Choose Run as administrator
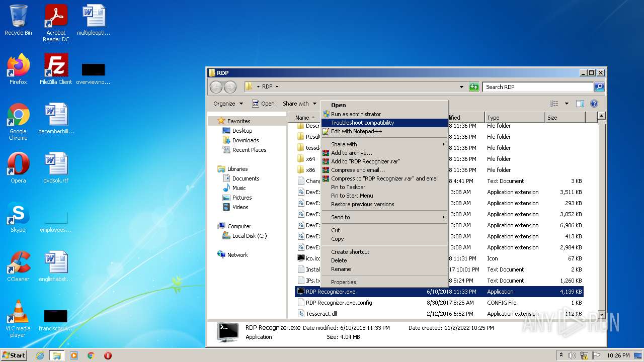Screen dimensions: 644x362 [384, 114]
